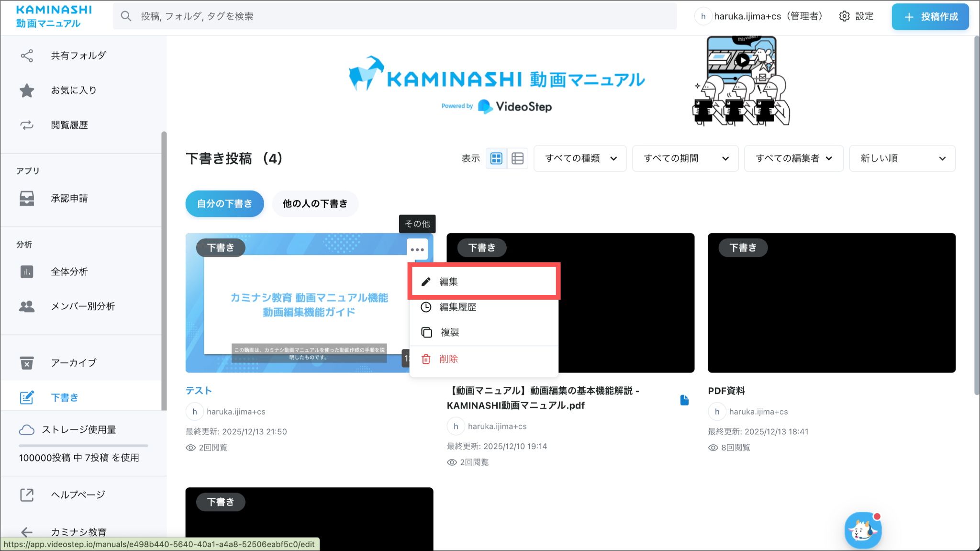Viewport: 980px width, 551px height.
Task: Open the テスト post title link
Action: pyautogui.click(x=199, y=391)
